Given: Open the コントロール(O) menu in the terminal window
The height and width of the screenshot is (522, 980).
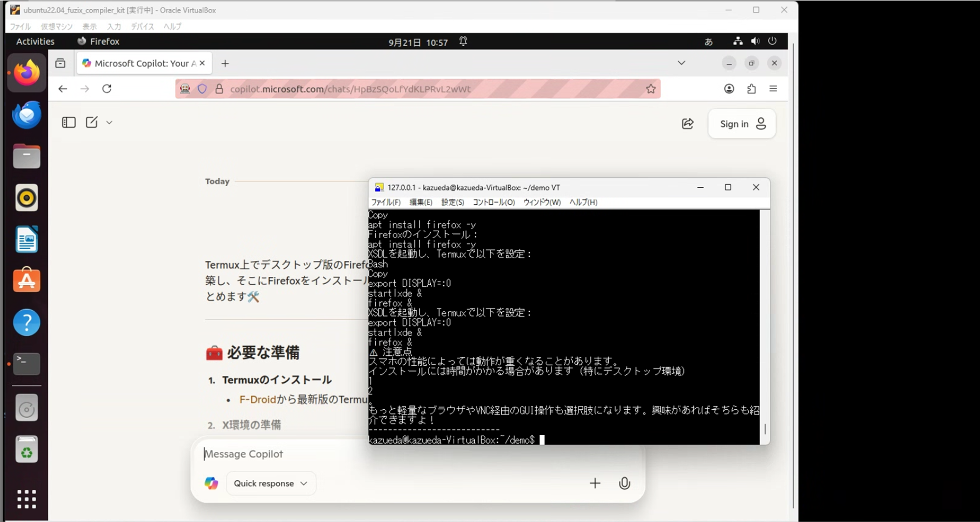Looking at the screenshot, I should tap(493, 202).
